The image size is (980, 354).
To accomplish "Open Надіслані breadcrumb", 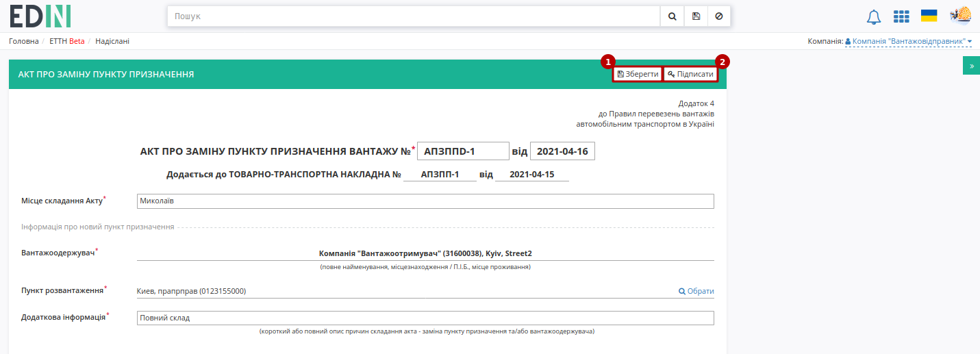I will click(x=112, y=41).
